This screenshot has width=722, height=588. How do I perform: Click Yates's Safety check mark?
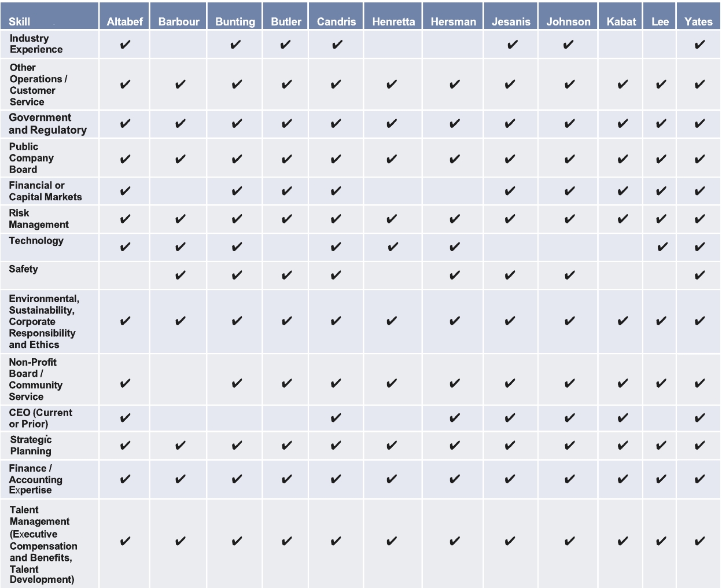click(699, 275)
